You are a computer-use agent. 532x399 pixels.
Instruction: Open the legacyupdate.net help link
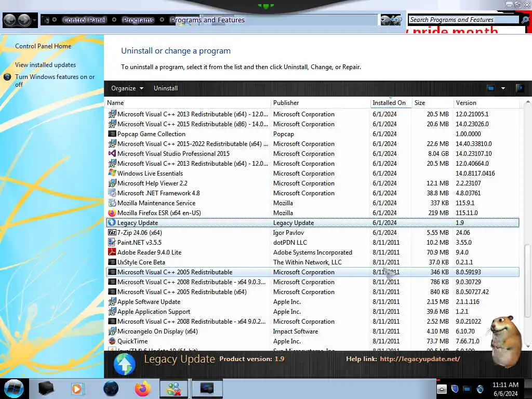420,358
